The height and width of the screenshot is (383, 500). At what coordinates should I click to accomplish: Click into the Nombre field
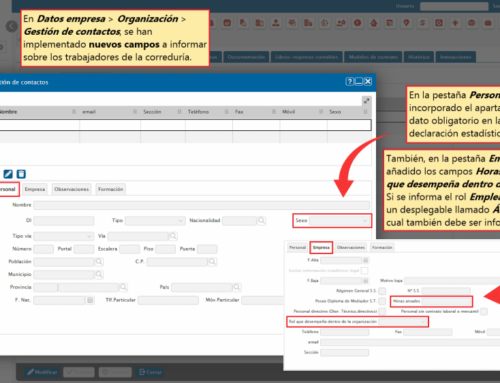[x=201, y=205]
